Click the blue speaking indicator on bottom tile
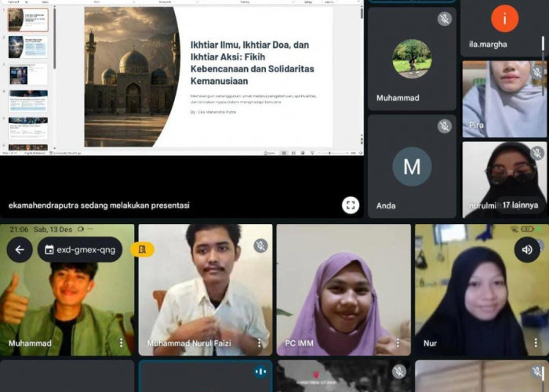 [x=260, y=372]
